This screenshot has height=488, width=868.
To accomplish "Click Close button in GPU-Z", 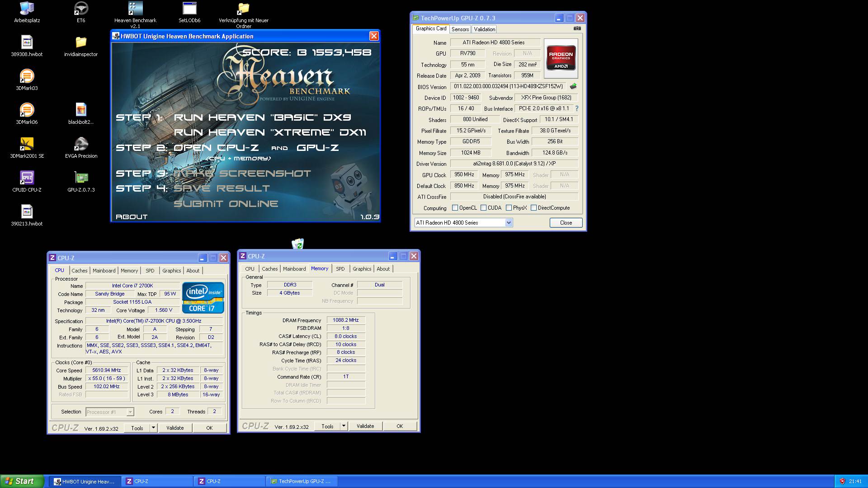I will click(x=566, y=223).
